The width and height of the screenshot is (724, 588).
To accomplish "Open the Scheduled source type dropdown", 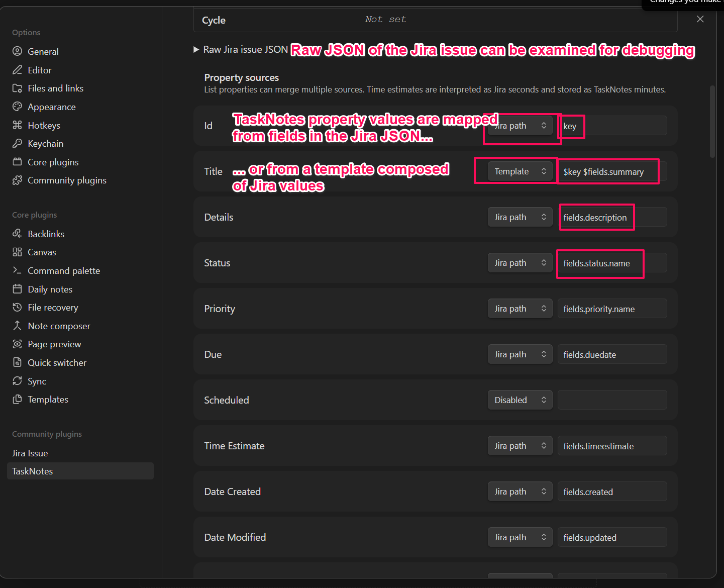I will (x=520, y=400).
